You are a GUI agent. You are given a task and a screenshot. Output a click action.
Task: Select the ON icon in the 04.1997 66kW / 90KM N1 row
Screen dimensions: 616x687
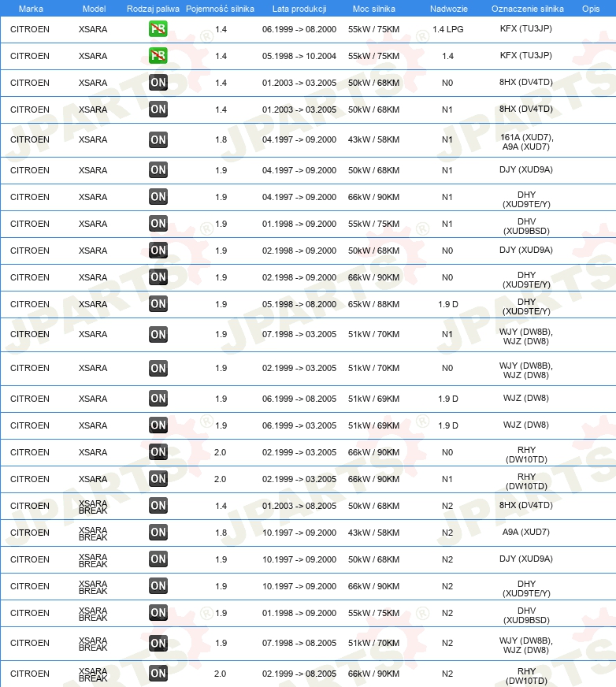pos(158,197)
